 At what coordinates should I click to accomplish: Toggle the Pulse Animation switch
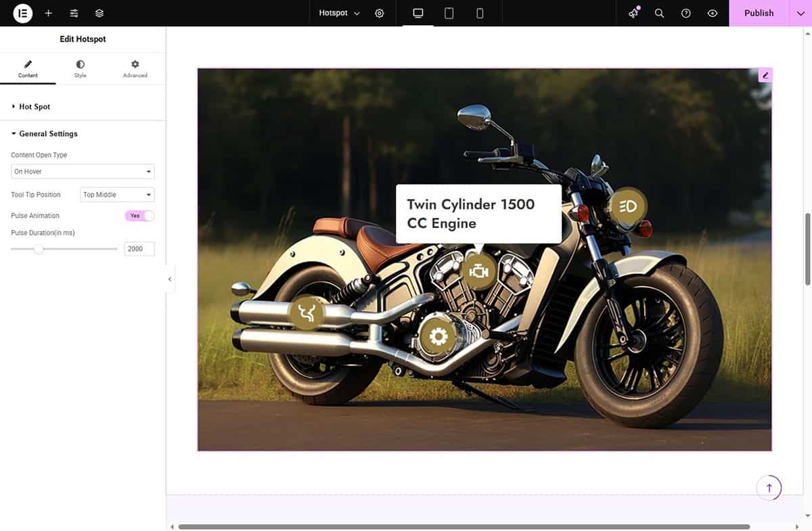[x=139, y=216]
